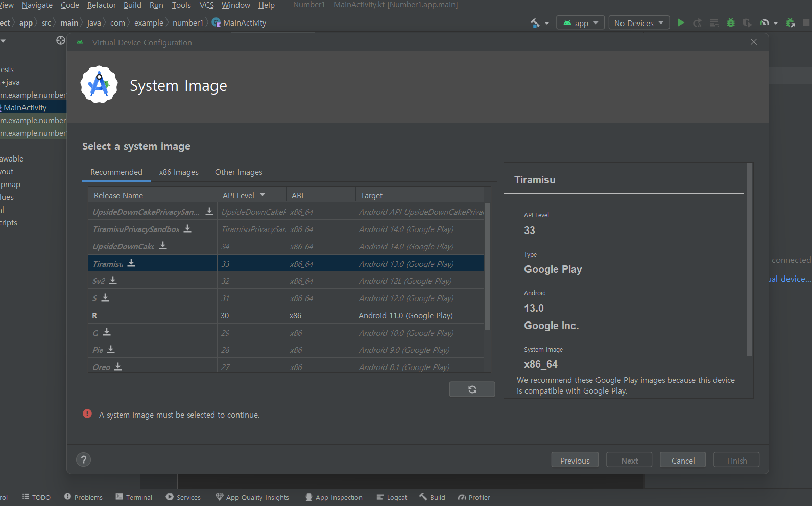Open the App Inspection tool window
Image resolution: width=812 pixels, height=506 pixels.
click(x=333, y=497)
